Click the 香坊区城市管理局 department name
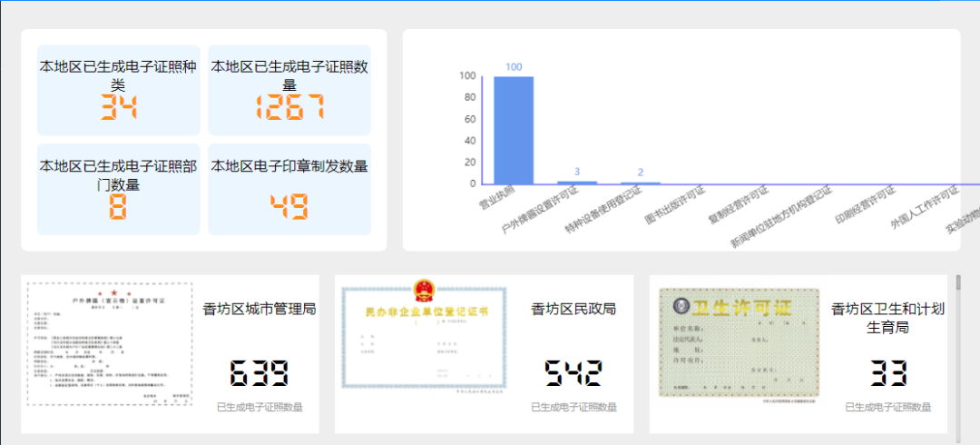The height and width of the screenshot is (445, 980). [260, 310]
